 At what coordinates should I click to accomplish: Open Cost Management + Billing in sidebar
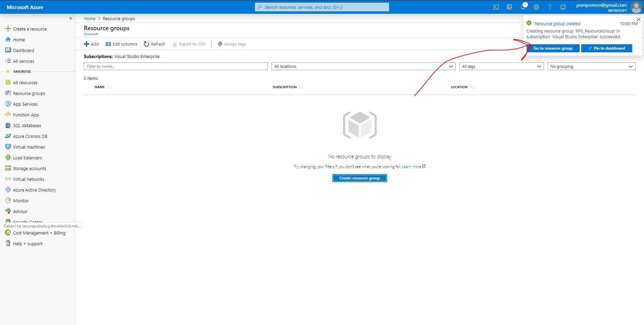point(39,233)
